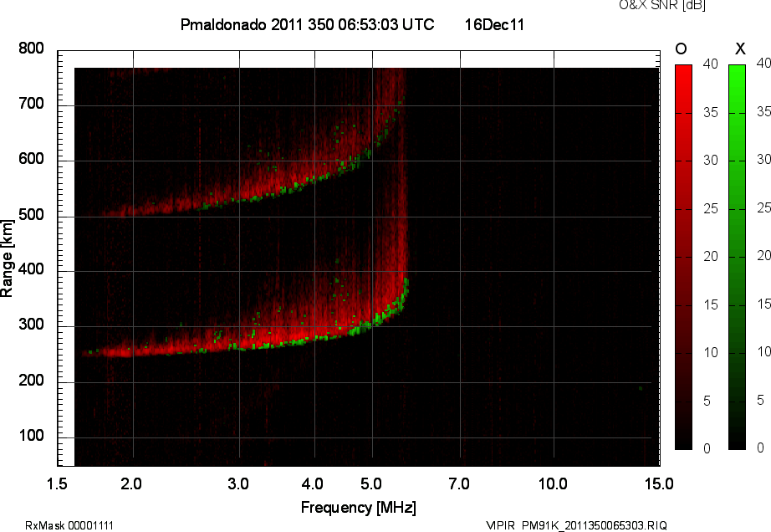
Task: Click the 15.0 MHz frequency tick label
Action: pos(660,484)
